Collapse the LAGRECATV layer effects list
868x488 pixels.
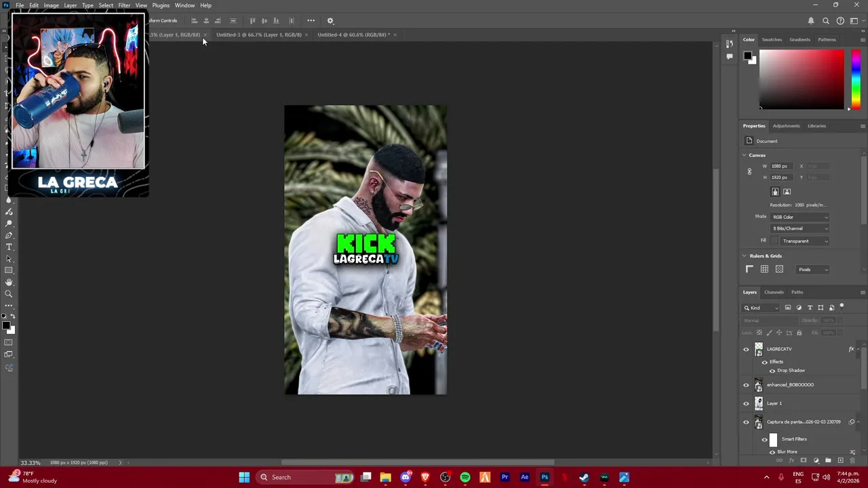click(x=858, y=349)
